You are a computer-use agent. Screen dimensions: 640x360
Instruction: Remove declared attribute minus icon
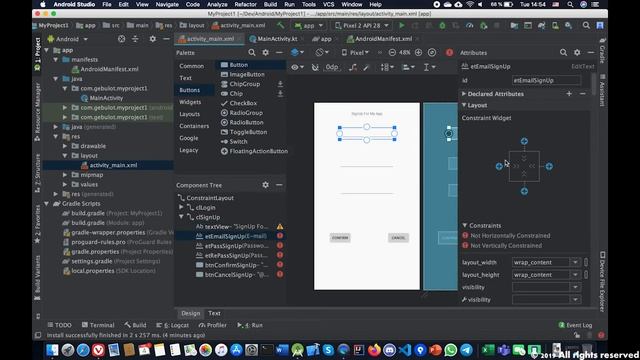click(x=582, y=94)
